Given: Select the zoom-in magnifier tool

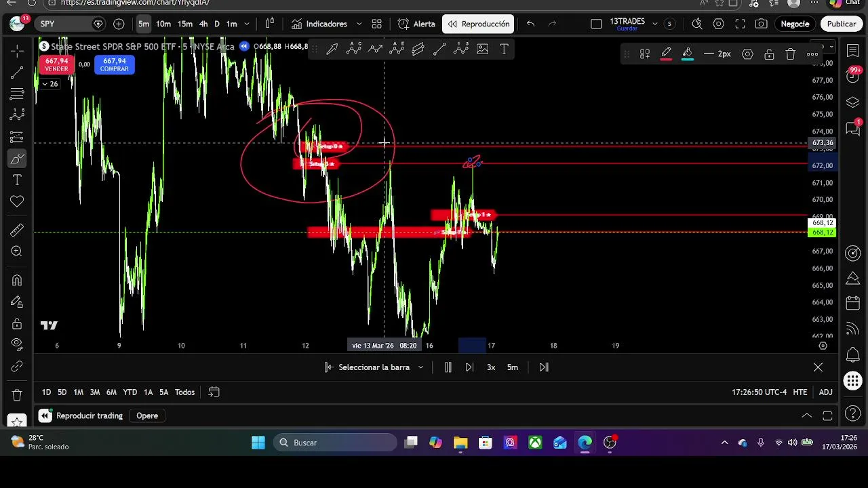Looking at the screenshot, I should [x=17, y=251].
